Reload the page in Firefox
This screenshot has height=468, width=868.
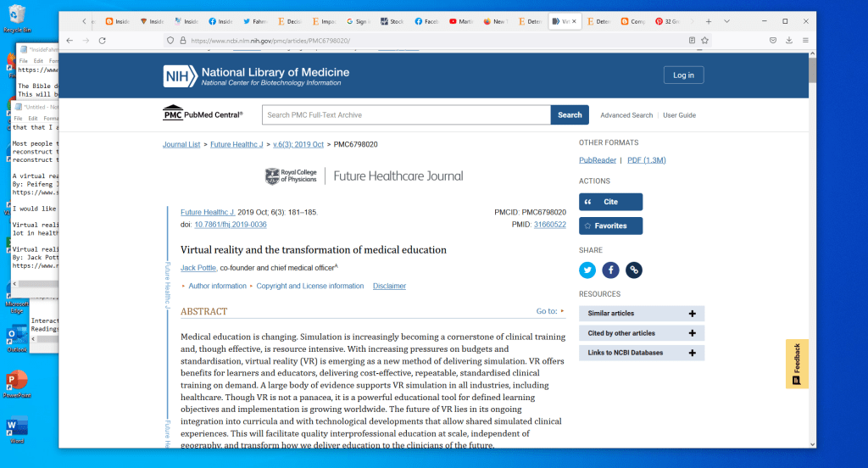click(x=104, y=40)
